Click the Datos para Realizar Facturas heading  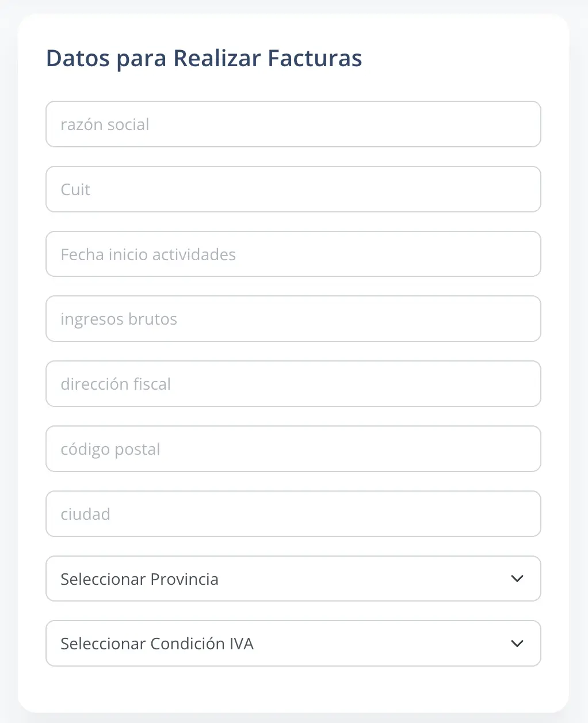204,58
